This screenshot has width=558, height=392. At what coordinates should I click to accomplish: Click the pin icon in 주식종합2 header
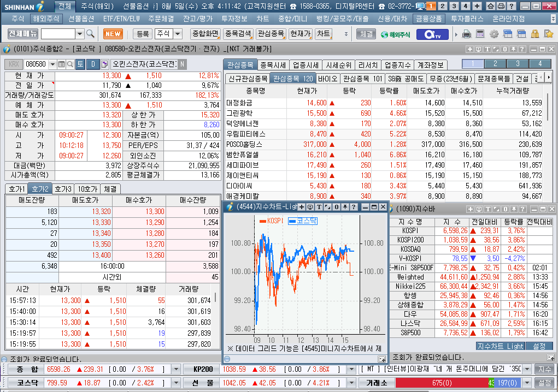(513, 49)
